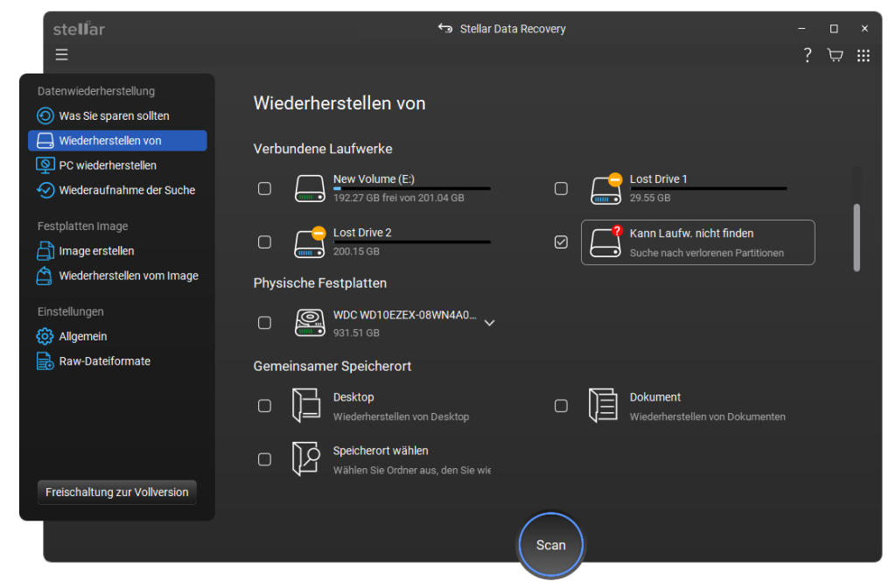Open the help question mark icon
896x588 pixels.
tap(807, 55)
